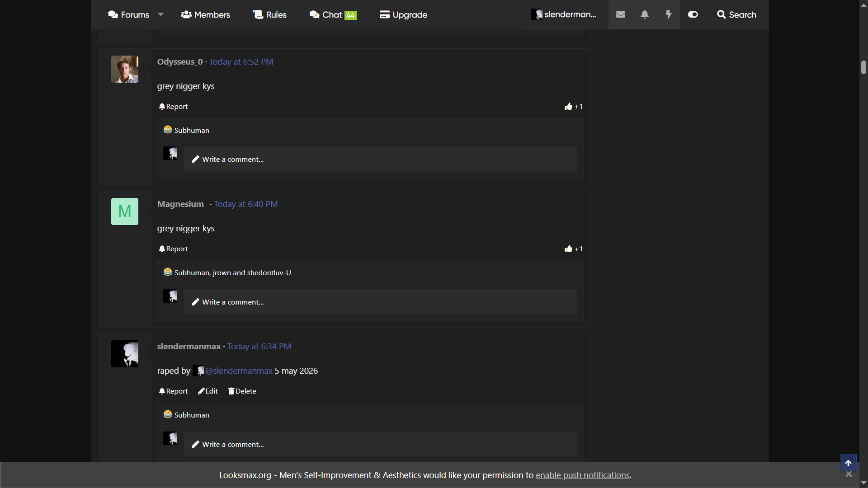Like the Odysseus_0 post thumbs up
This screenshot has height=488, width=868.
(573, 106)
